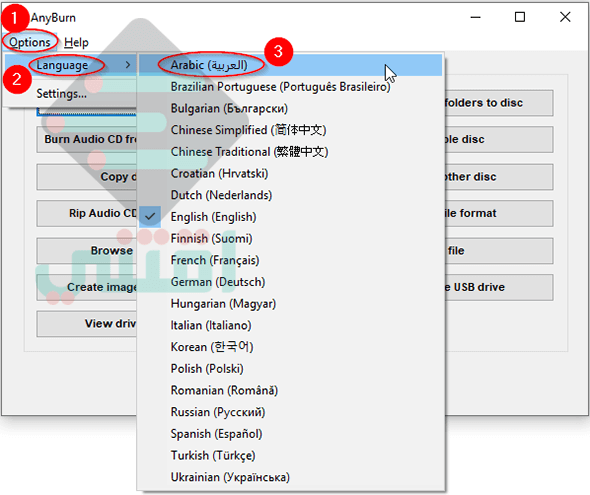Select Russian (Русский) language
This screenshot has height=495, width=590.
290,412
